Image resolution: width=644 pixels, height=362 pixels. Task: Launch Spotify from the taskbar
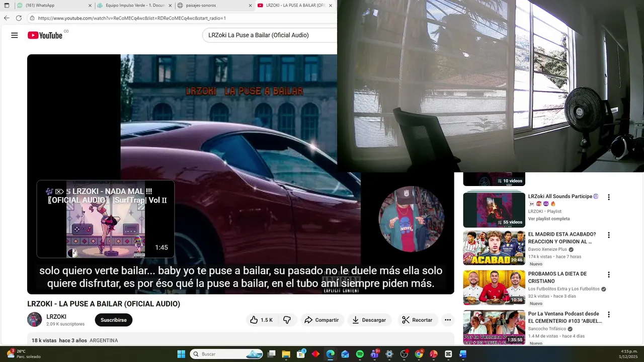pos(360,354)
